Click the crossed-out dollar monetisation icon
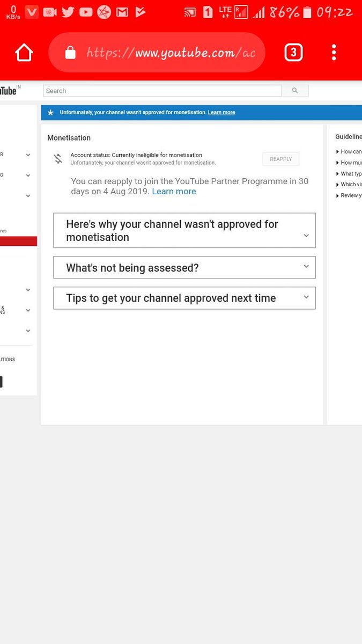 [x=58, y=159]
